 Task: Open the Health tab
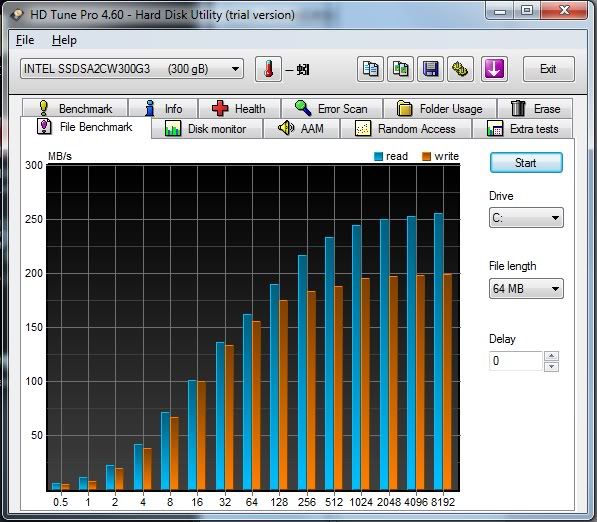pyautogui.click(x=239, y=109)
